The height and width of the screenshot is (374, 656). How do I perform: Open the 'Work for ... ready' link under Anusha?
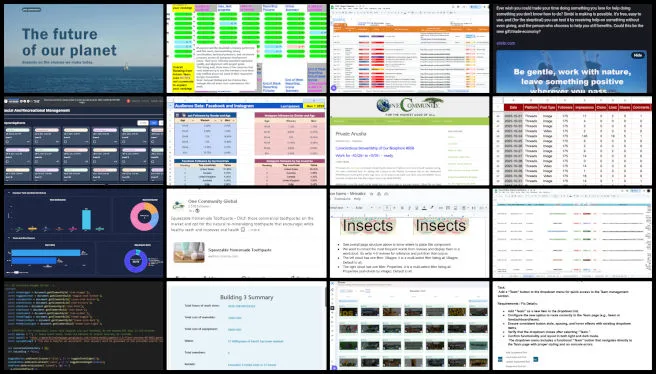click(x=364, y=156)
